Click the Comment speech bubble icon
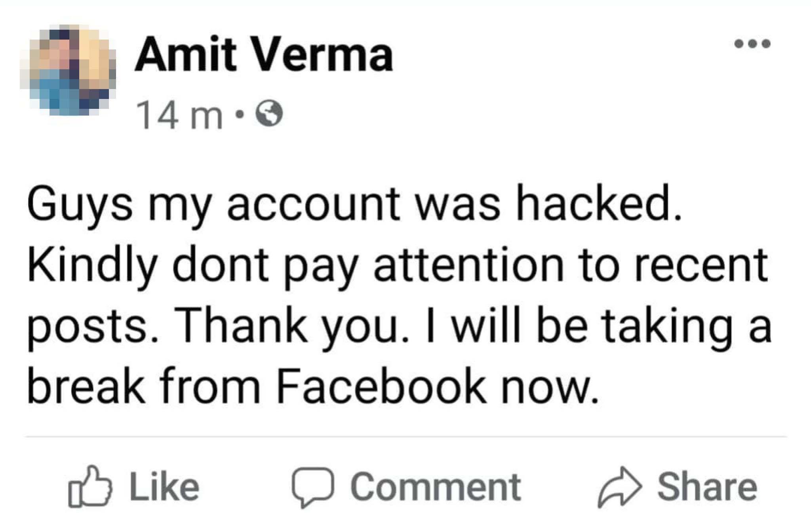The width and height of the screenshot is (811, 532). pyautogui.click(x=313, y=487)
